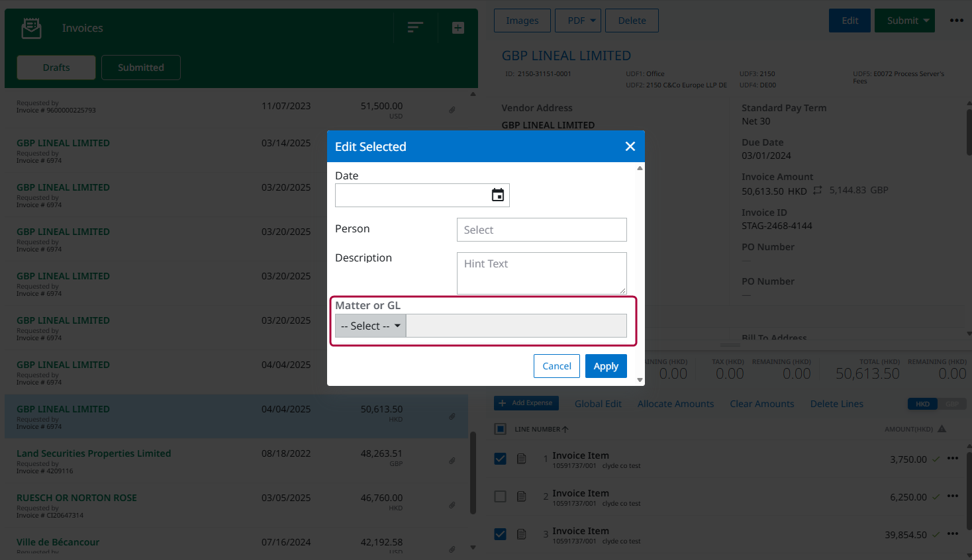Click the sort icon in Invoices header

coord(414,28)
